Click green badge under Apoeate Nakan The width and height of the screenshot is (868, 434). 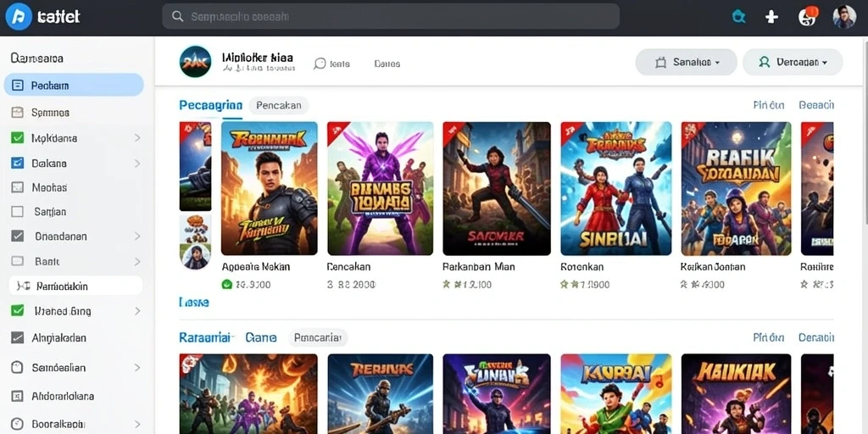226,285
